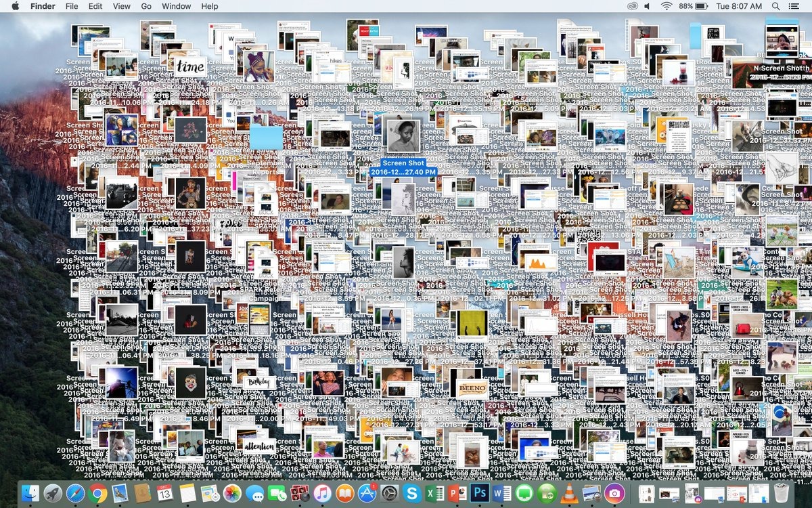The width and height of the screenshot is (812, 508).
Task: Open System Preferences from the dock
Action: [x=389, y=494]
